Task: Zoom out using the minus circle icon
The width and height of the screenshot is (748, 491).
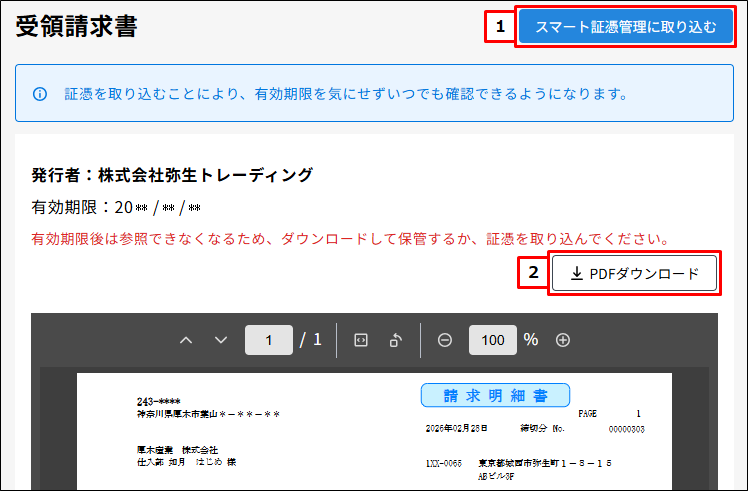Action: pos(445,340)
